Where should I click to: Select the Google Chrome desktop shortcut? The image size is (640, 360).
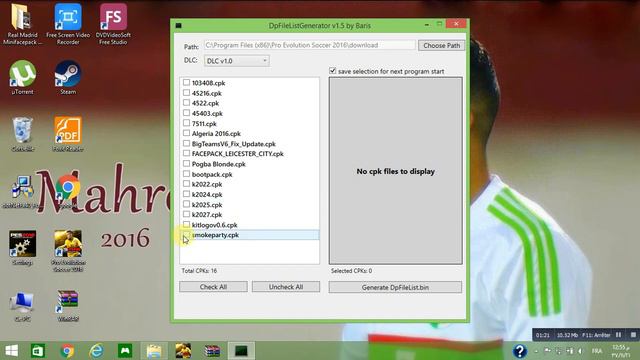(68, 191)
